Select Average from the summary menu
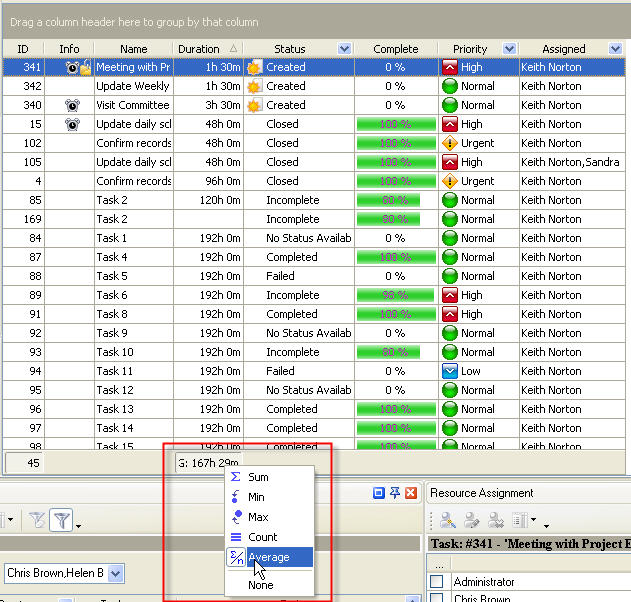Viewport: 631px width, 602px height. (x=272, y=557)
